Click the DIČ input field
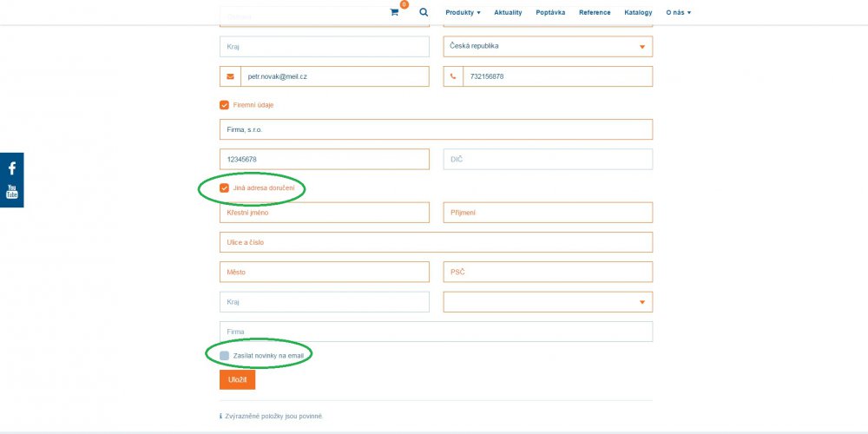This screenshot has width=868, height=434. tap(548, 160)
